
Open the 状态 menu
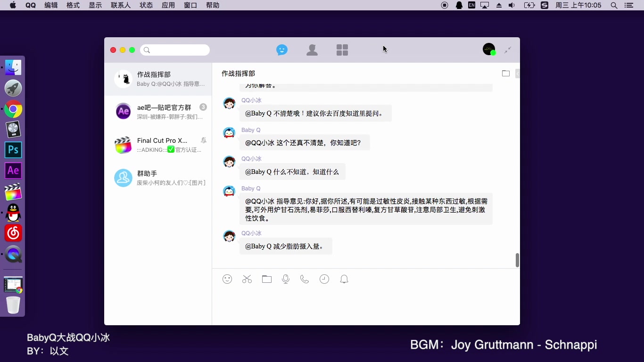coord(146,5)
